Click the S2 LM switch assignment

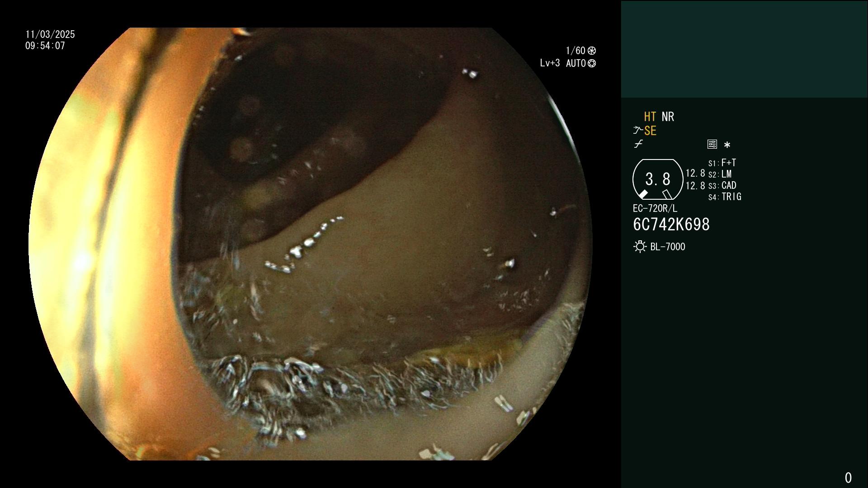pos(720,174)
